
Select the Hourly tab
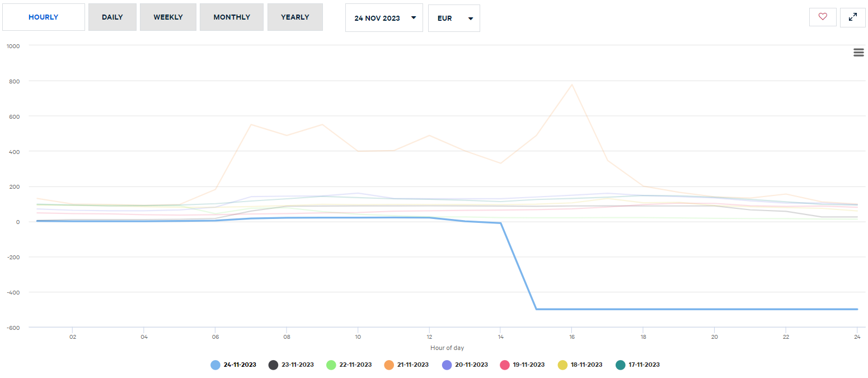click(44, 17)
